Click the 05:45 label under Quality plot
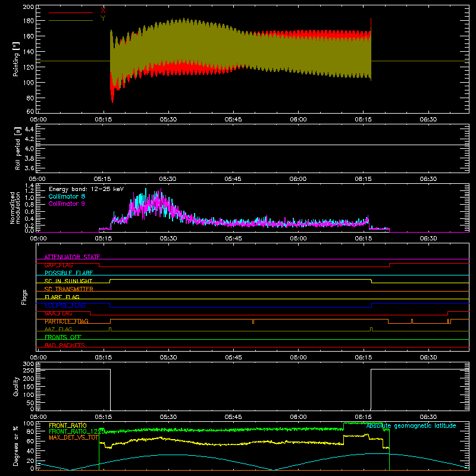476x476 pixels. (233, 417)
